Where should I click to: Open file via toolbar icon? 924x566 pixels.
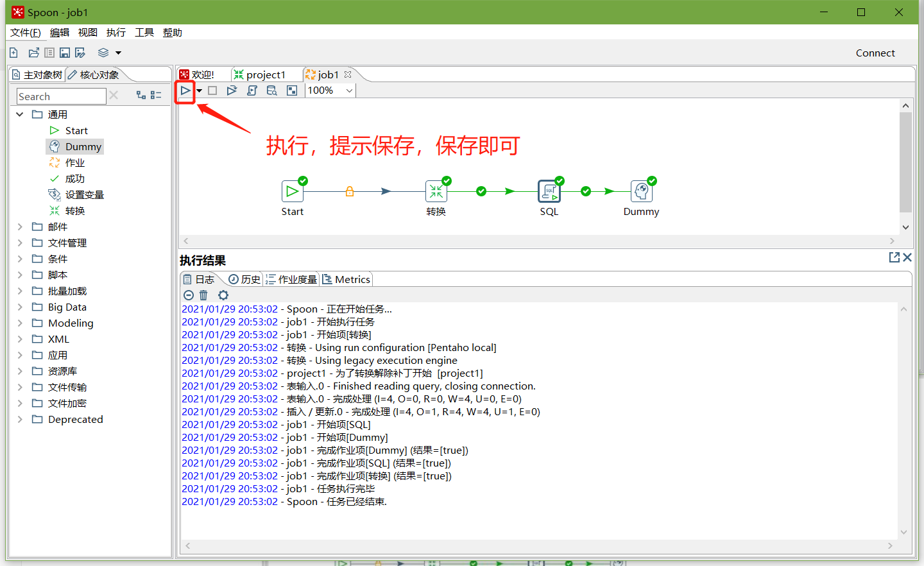pos(34,53)
